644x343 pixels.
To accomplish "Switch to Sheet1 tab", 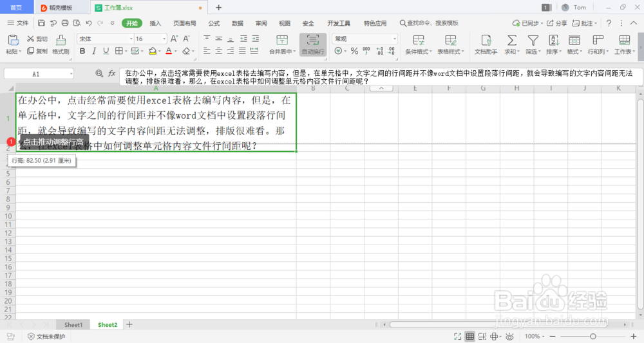I will pos(73,324).
